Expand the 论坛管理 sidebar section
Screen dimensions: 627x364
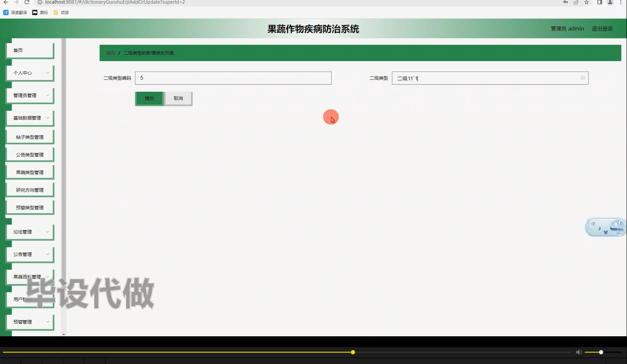(x=29, y=232)
